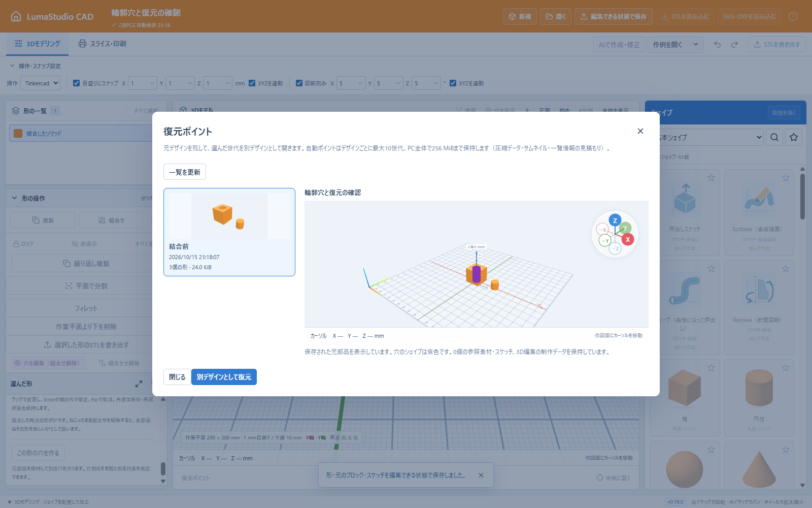Click the favorites star icon beside search
Viewport: 812px width, 508px height.
pos(794,137)
